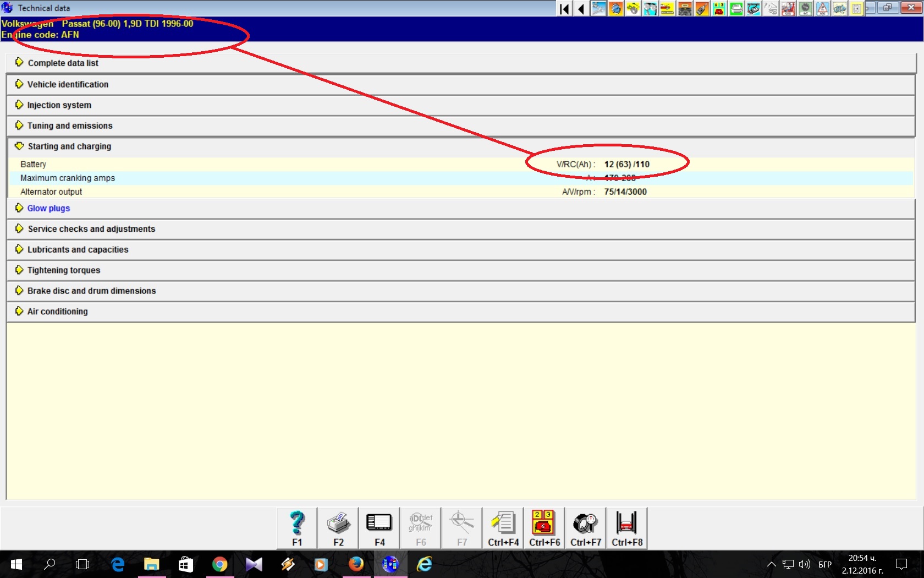Expand Lubricants and capacities
The height and width of the screenshot is (578, 924).
coord(78,249)
